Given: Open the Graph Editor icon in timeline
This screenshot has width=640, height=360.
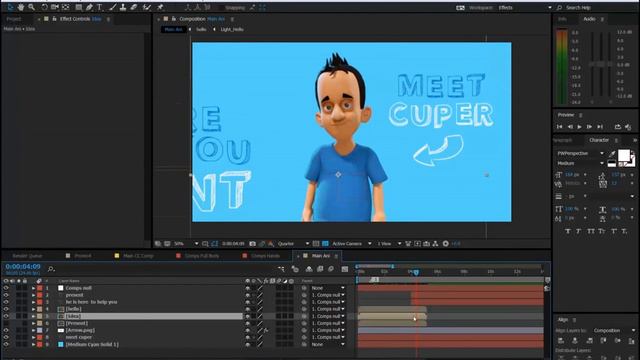Looking at the screenshot, I should pos(345,269).
